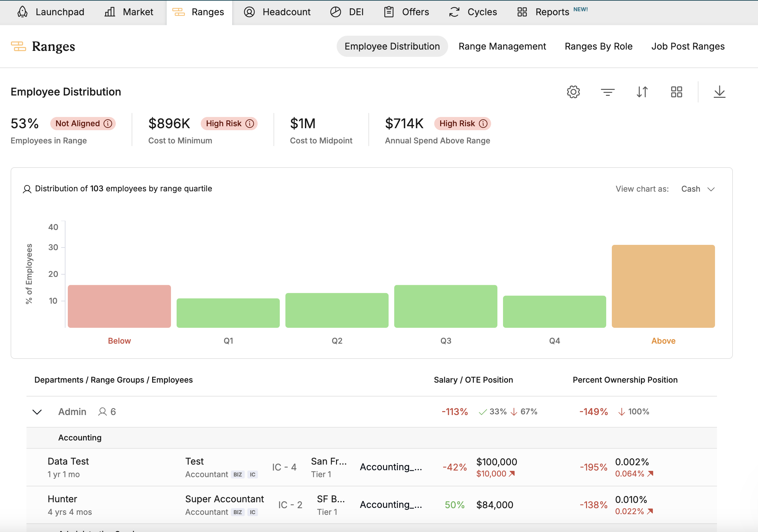Image resolution: width=758 pixels, height=532 pixels.
Task: Click info icon beside $714K High Risk
Action: [483, 124]
